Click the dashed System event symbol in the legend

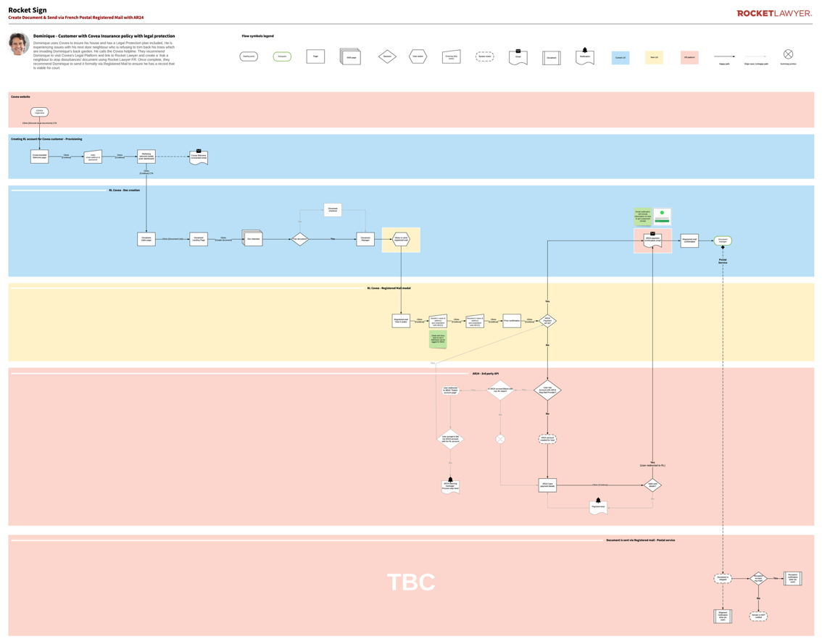click(485, 56)
